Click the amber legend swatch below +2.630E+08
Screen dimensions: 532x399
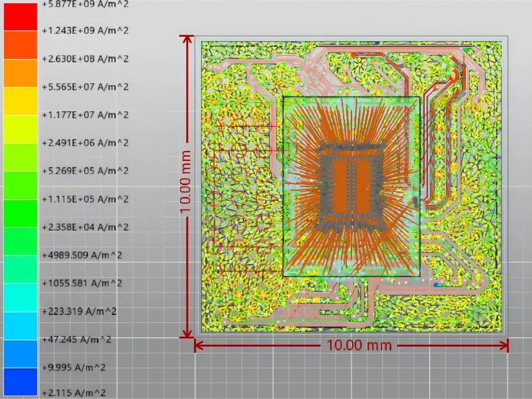20,73
